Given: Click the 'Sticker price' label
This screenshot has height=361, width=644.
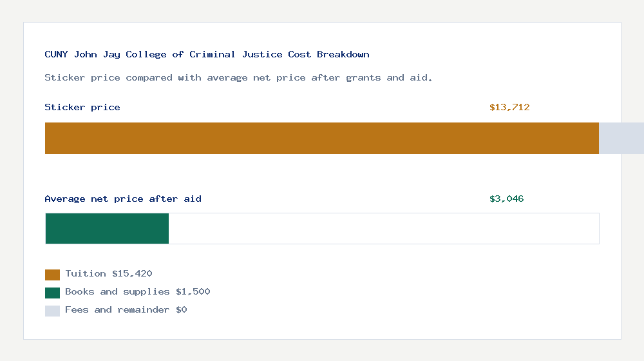Looking at the screenshot, I should (82, 108).
